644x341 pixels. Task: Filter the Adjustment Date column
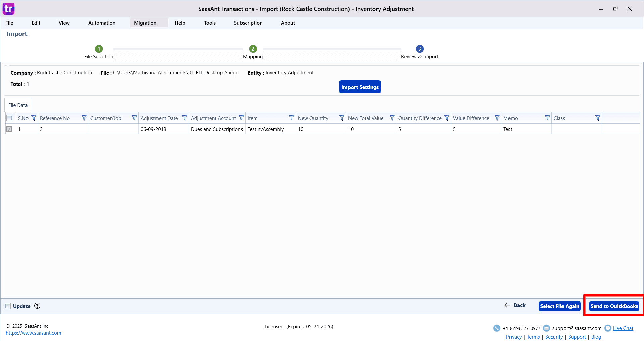pyautogui.click(x=184, y=118)
